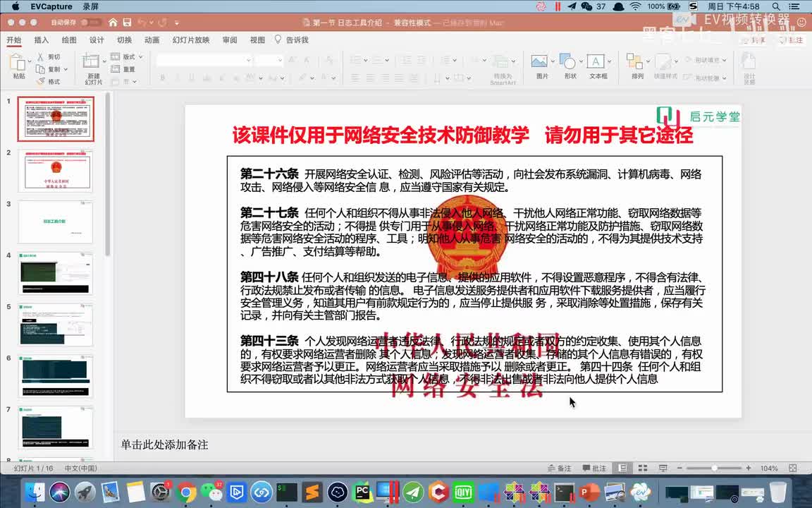
Task: Open the 形状轮廓 shape outline dropdown
Action: tap(706, 78)
